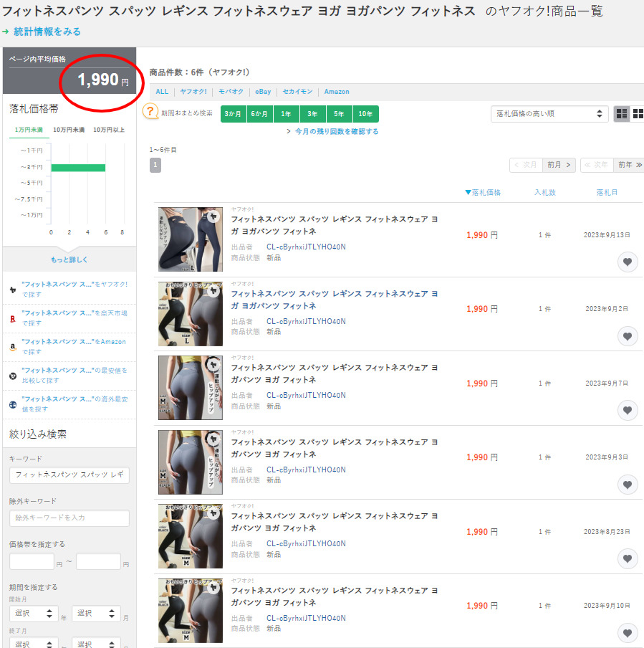The image size is (644, 648).
Task: Click the 統計情報をみる link
Action: 47,32
